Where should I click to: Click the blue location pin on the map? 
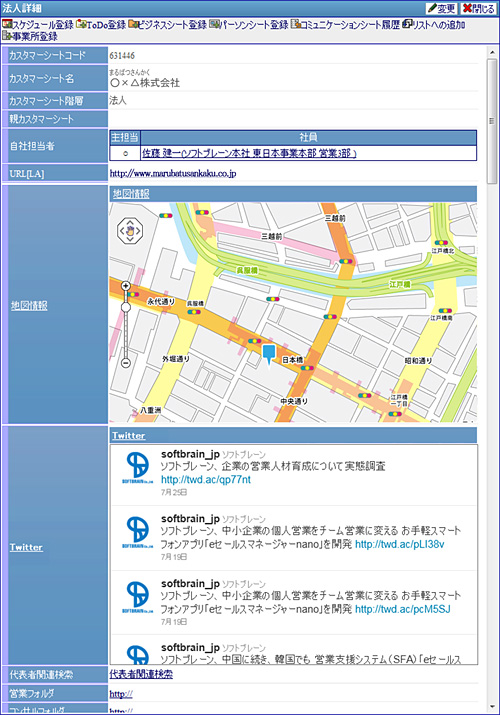point(269,355)
